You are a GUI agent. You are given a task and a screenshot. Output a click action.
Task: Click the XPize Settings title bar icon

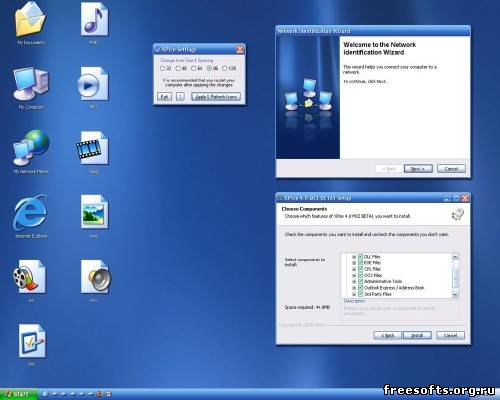tap(157, 49)
